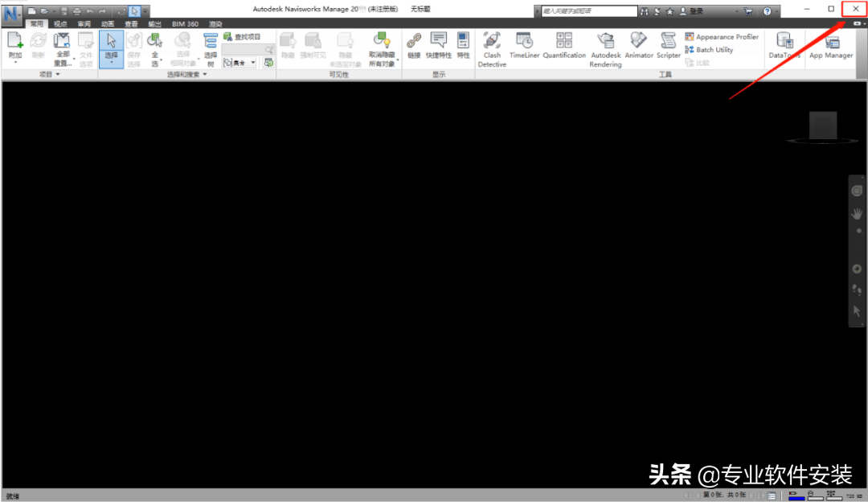Click the Save disk icon in quick access toolbar
This screenshot has height=502, width=868.
tap(64, 10)
